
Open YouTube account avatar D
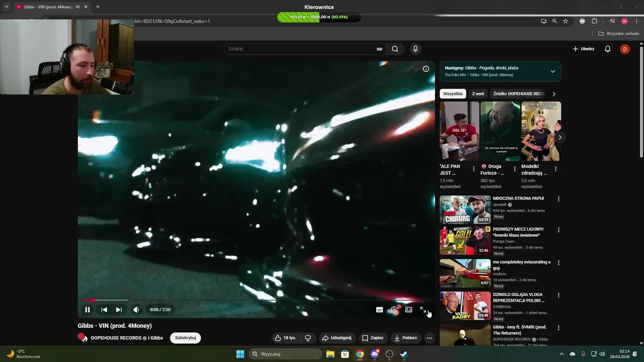point(625,49)
